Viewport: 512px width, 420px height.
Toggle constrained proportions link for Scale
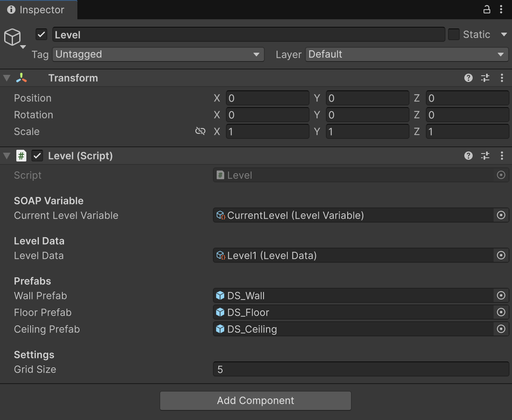point(200,131)
